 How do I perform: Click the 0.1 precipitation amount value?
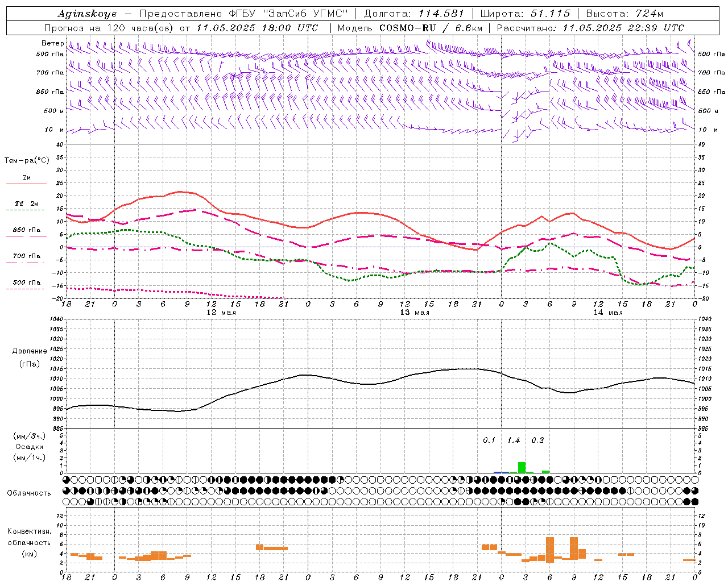click(x=489, y=440)
